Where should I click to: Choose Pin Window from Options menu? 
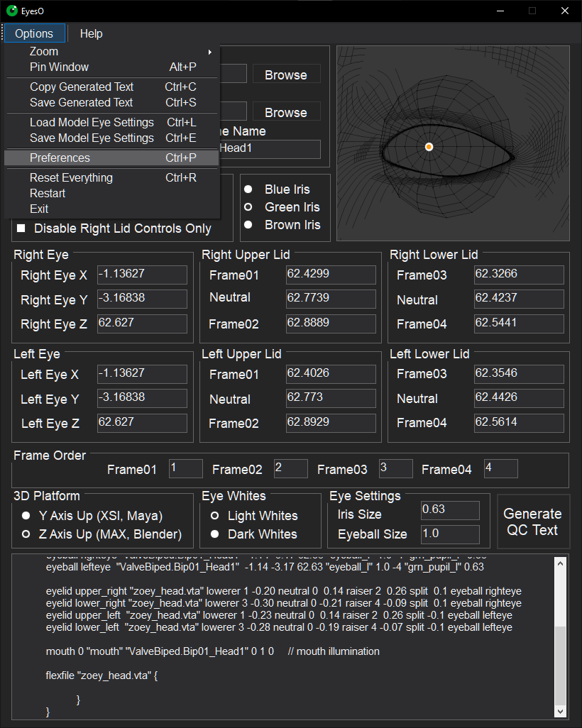[x=111, y=67]
